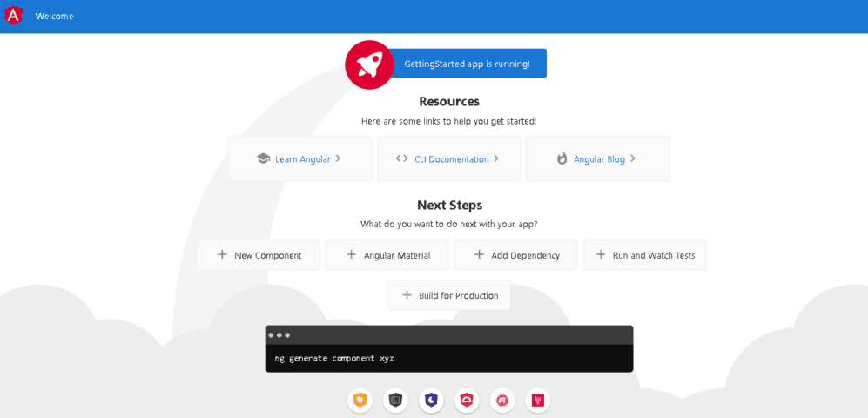Select the New Component label
This screenshot has height=418, width=868.
(268, 255)
